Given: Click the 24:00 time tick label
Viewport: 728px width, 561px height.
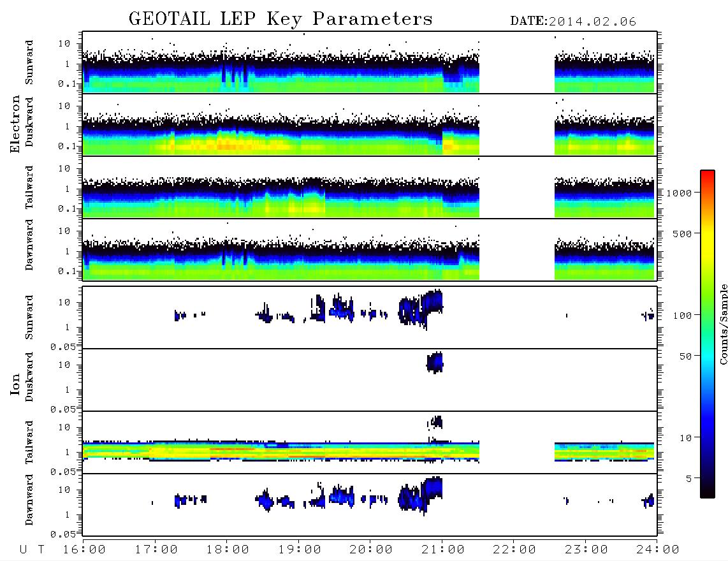Looking at the screenshot, I should (658, 550).
